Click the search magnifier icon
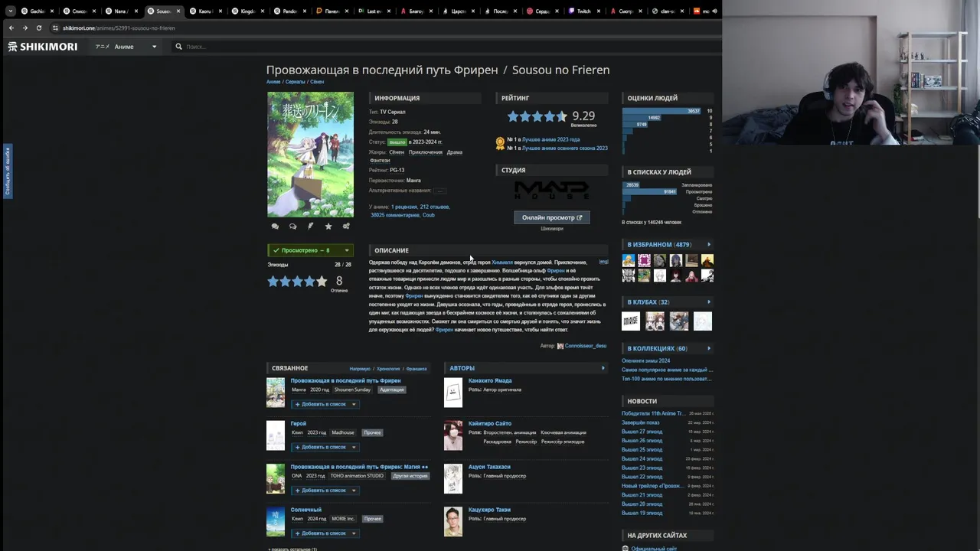980x551 pixels. pyautogui.click(x=178, y=47)
